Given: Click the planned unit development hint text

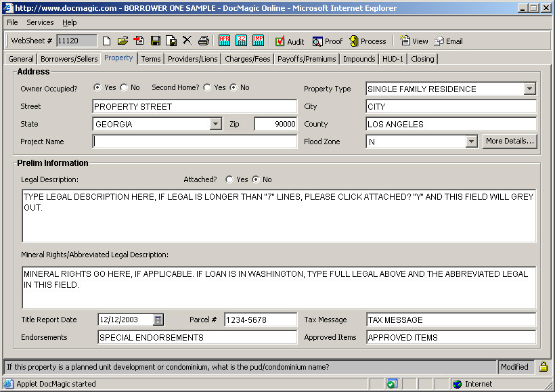Looking at the screenshot, I should 168,367.
